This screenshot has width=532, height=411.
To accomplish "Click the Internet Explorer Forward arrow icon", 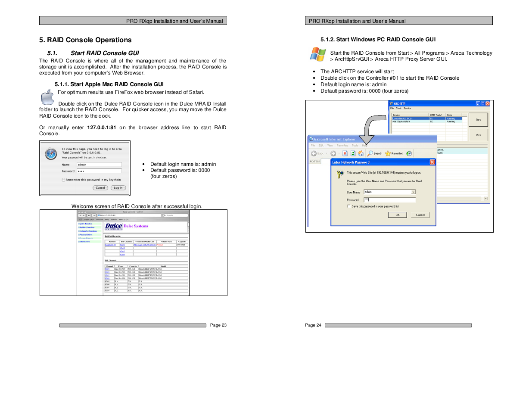I will [x=333, y=153].
